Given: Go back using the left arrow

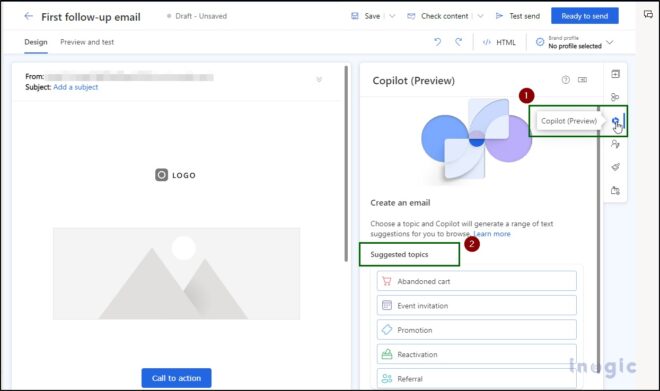Looking at the screenshot, I should point(28,16).
